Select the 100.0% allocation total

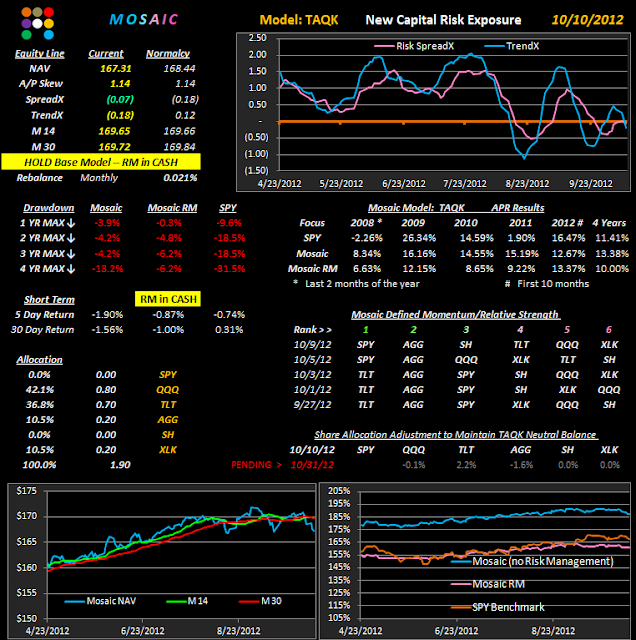click(x=39, y=465)
